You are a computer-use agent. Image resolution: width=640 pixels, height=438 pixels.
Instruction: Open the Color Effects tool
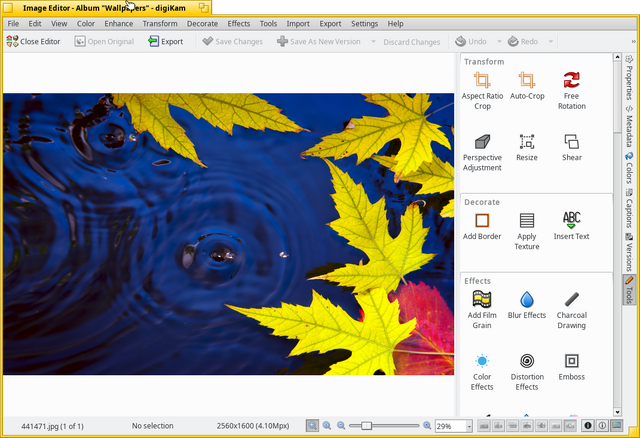pyautogui.click(x=482, y=372)
